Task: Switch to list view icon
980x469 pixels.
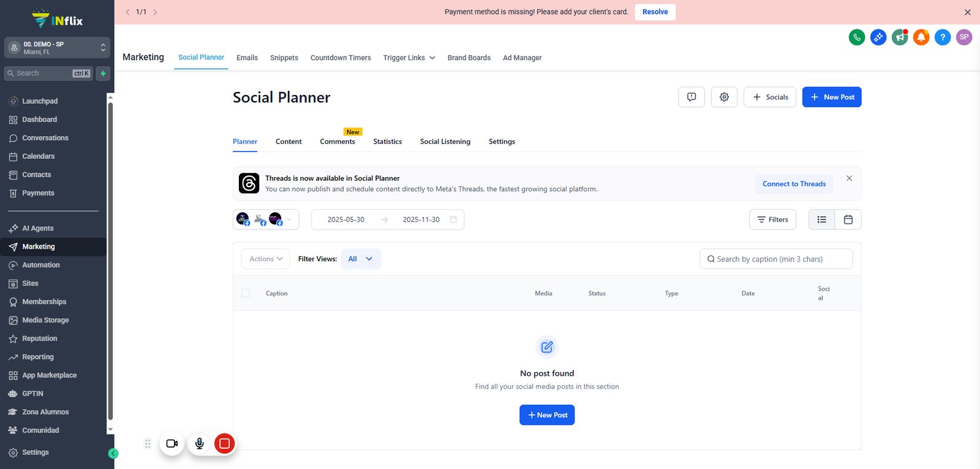Action: [x=822, y=219]
